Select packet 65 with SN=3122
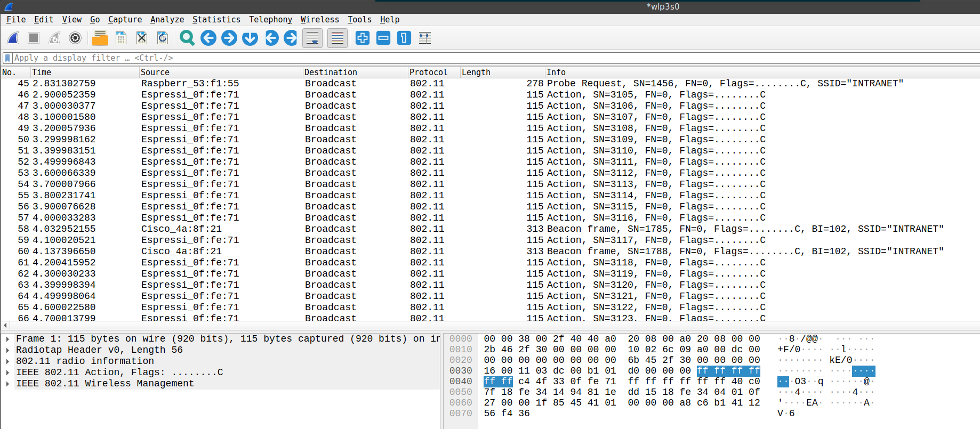Viewport: 980px width, 429px height. click(x=490, y=307)
